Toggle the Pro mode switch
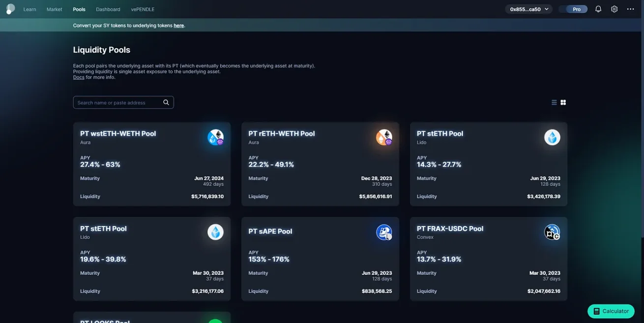The height and width of the screenshot is (323, 644). (x=573, y=9)
